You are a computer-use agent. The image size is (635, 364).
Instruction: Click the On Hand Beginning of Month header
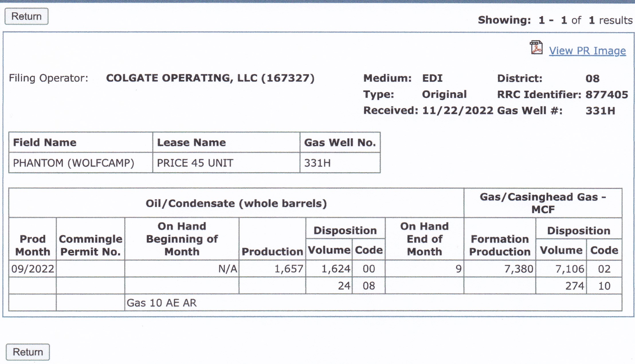click(x=182, y=239)
